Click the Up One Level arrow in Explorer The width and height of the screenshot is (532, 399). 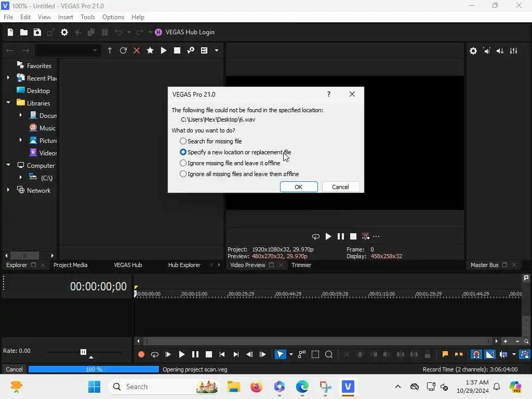pos(110,50)
